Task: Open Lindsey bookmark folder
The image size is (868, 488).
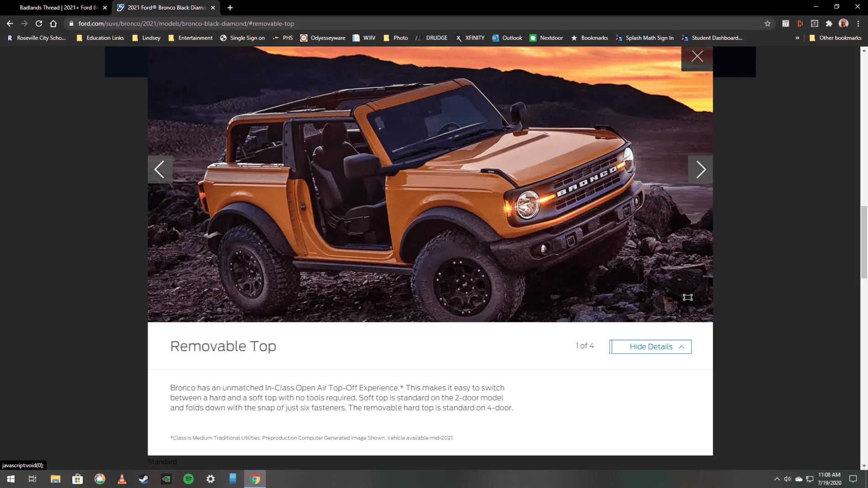Action: click(x=146, y=38)
